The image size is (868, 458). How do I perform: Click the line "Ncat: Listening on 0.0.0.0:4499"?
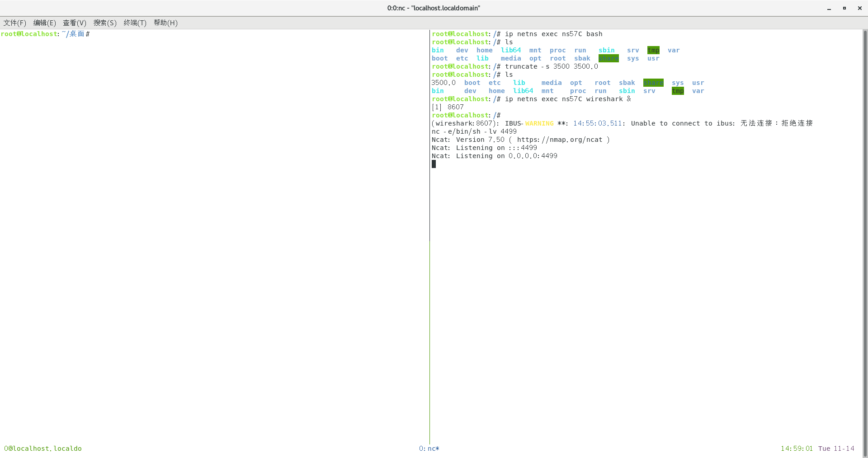pos(495,156)
